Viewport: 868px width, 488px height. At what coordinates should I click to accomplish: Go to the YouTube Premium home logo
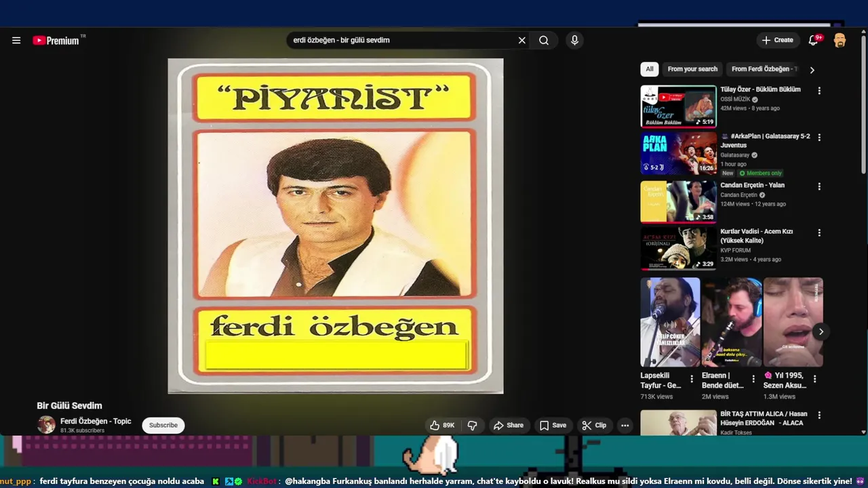click(x=56, y=41)
